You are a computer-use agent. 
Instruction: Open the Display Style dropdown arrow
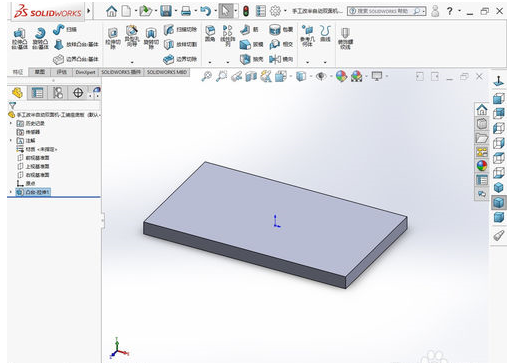[x=311, y=77]
